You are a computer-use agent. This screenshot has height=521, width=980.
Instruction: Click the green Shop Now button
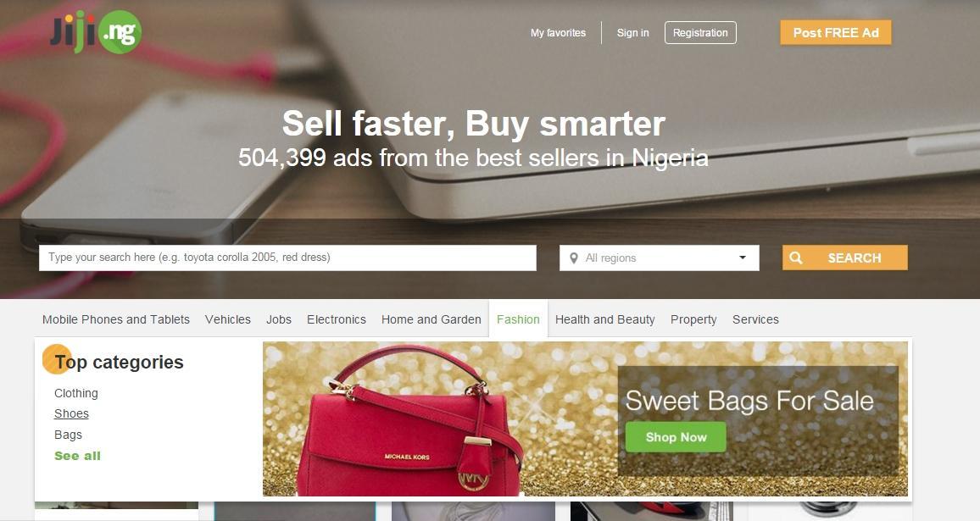676,437
